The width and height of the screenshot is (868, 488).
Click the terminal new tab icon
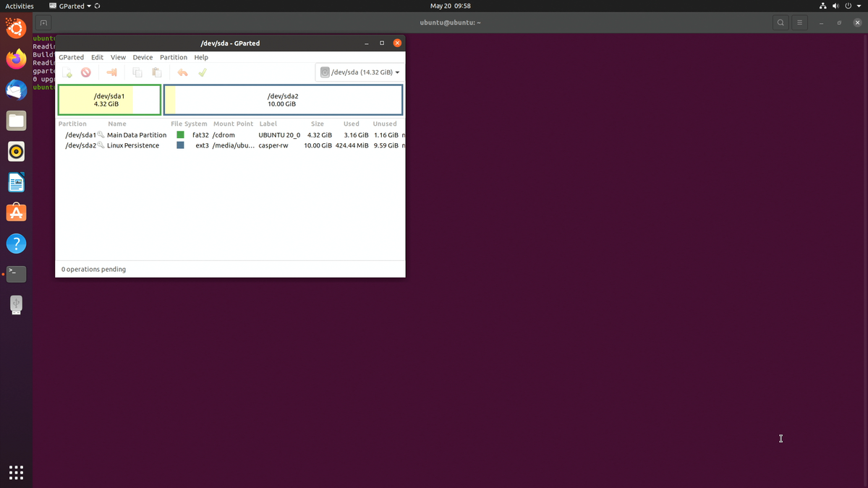pos(43,23)
